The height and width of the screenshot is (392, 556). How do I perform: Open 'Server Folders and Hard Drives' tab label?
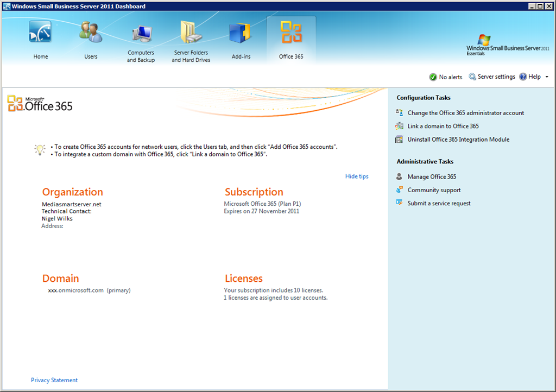(191, 56)
